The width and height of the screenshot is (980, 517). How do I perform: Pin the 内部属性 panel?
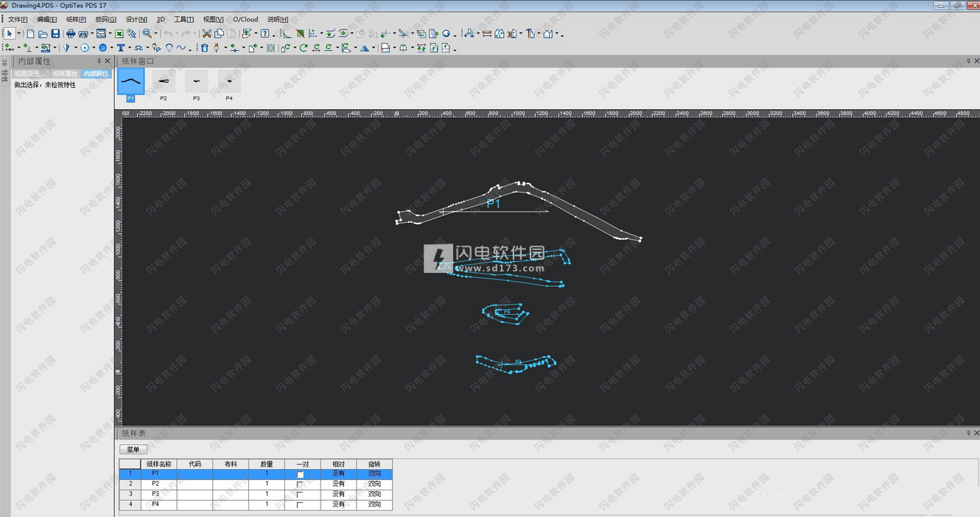[99, 61]
